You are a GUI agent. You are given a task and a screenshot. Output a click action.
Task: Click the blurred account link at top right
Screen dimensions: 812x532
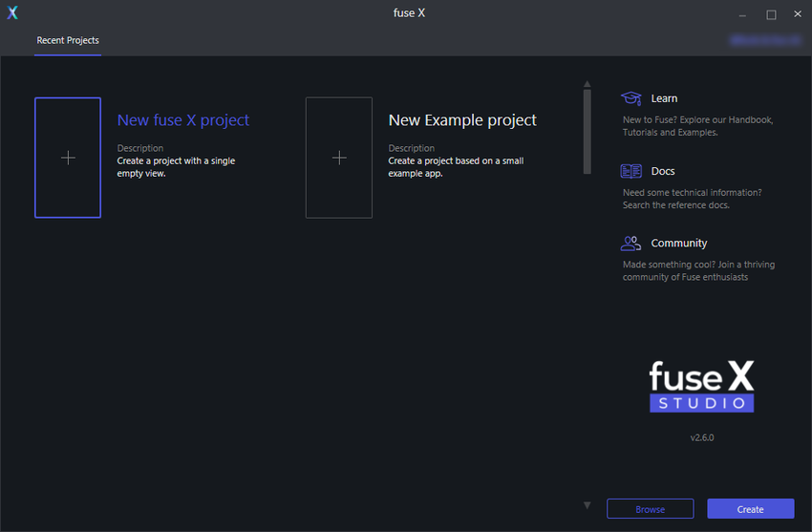765,40
